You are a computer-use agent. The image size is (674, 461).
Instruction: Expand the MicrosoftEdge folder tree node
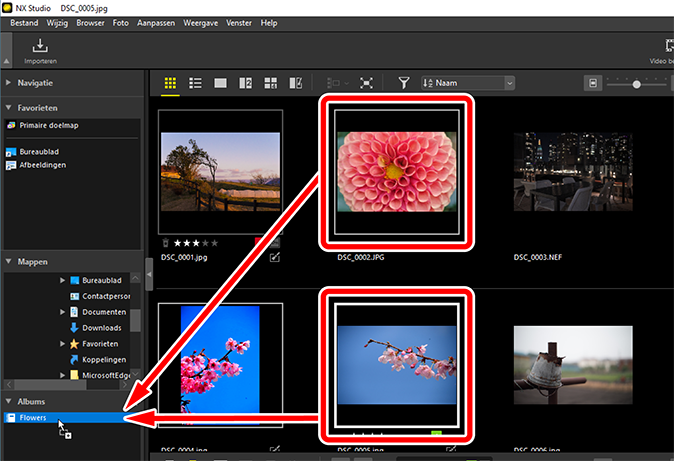(62, 375)
